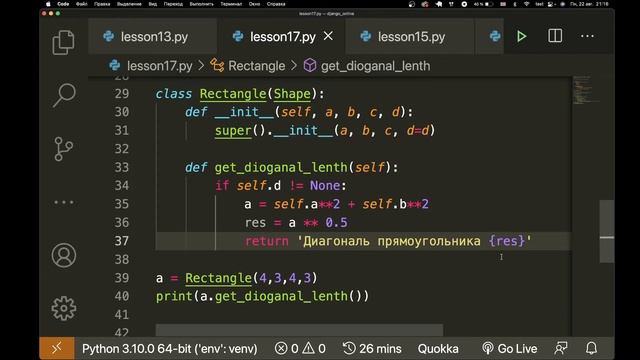640x360 pixels.
Task: Click '__init__' definition on line 30
Action: [244, 112]
